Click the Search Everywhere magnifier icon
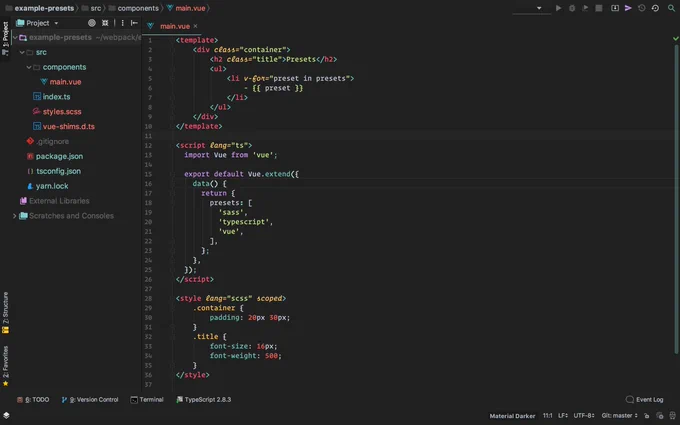The height and width of the screenshot is (425, 680). [x=671, y=8]
